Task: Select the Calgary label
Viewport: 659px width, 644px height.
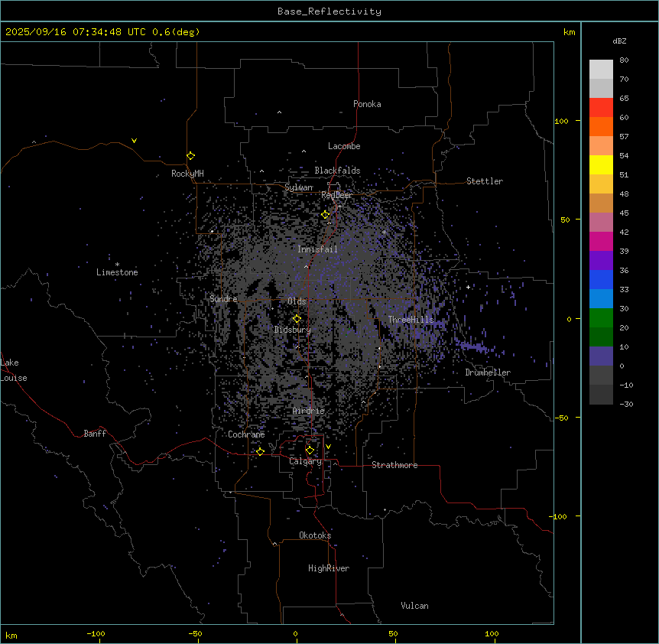Action: click(x=306, y=461)
